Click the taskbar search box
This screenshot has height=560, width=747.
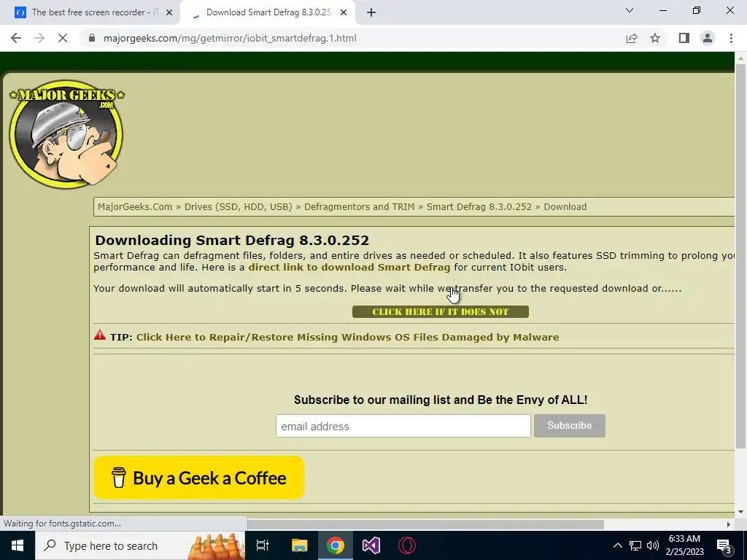[139, 545]
